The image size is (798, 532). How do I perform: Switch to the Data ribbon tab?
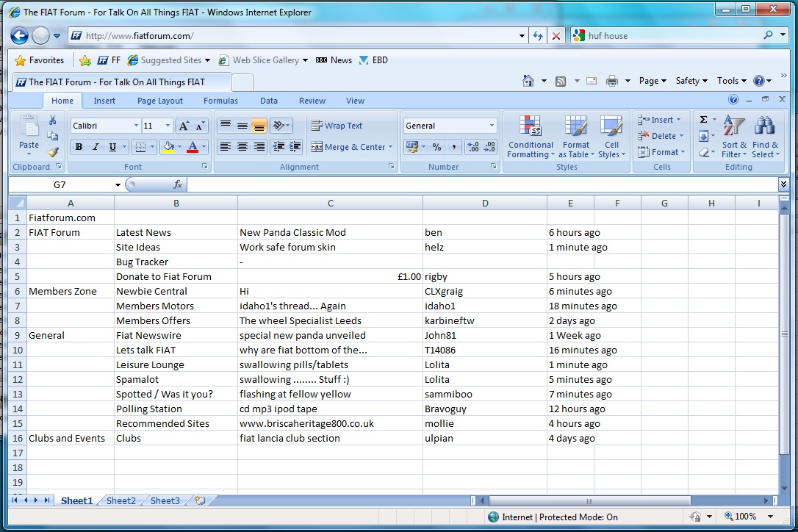(269, 101)
